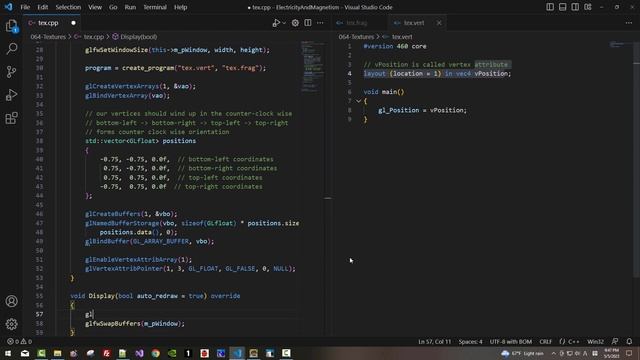Open Windows action center icon
The image size is (640, 360).
click(x=629, y=353)
